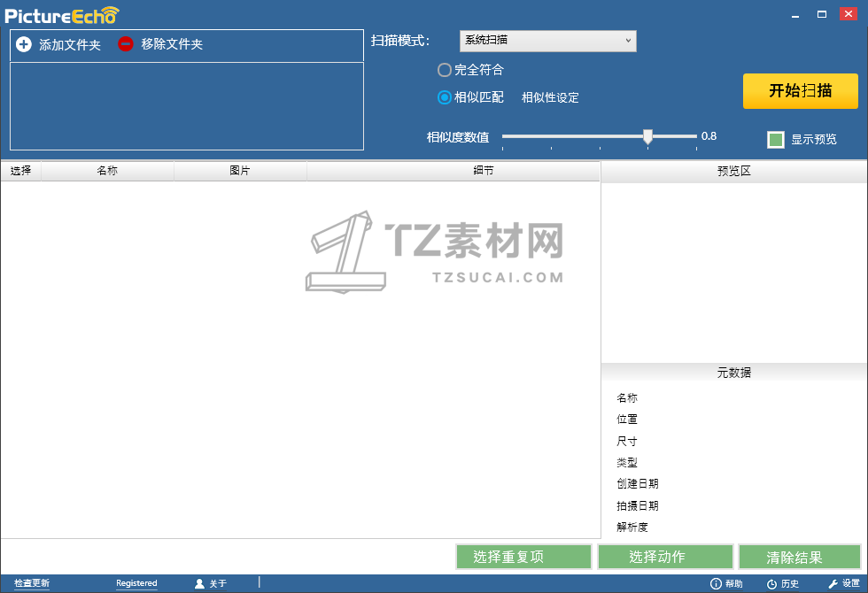Minimize the PictureEcho window

pos(795,14)
